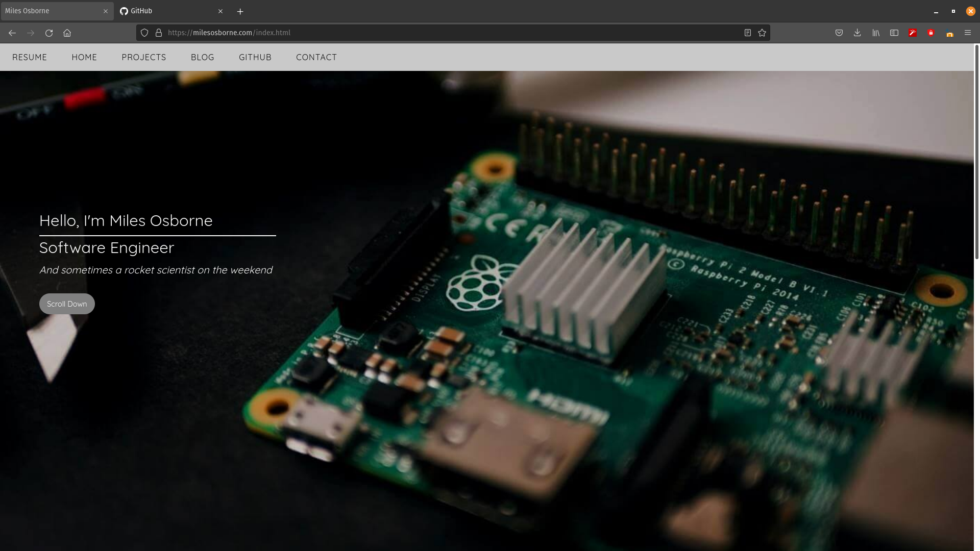Minimize the browser window

click(936, 11)
